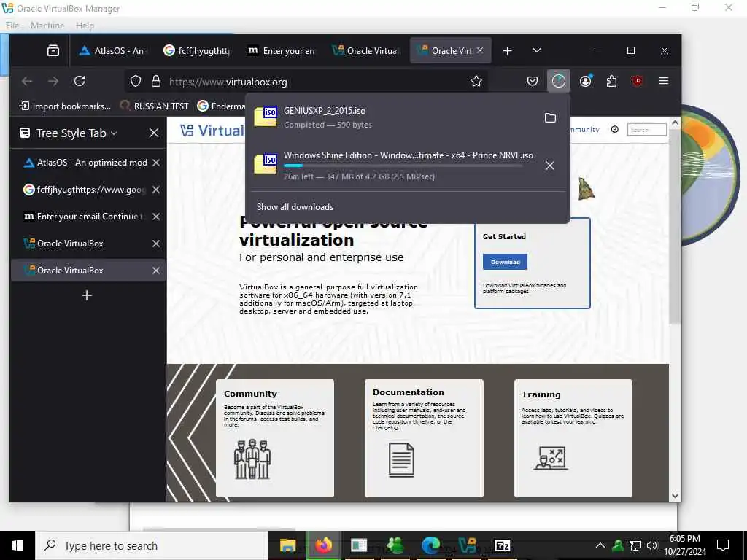Open 7-Zip from taskbar

click(x=503, y=545)
